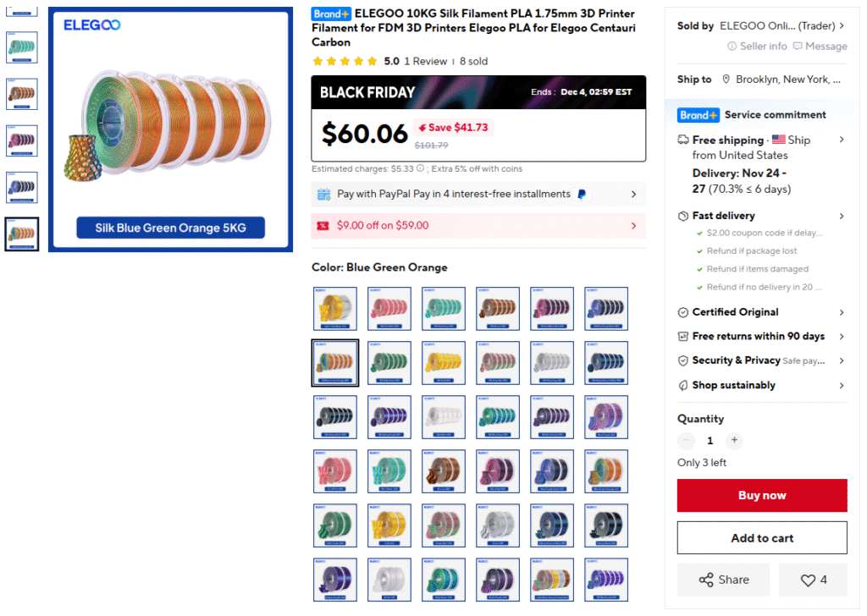Decrease quantity with minus button
This screenshot has width=867, height=616.
click(x=687, y=440)
